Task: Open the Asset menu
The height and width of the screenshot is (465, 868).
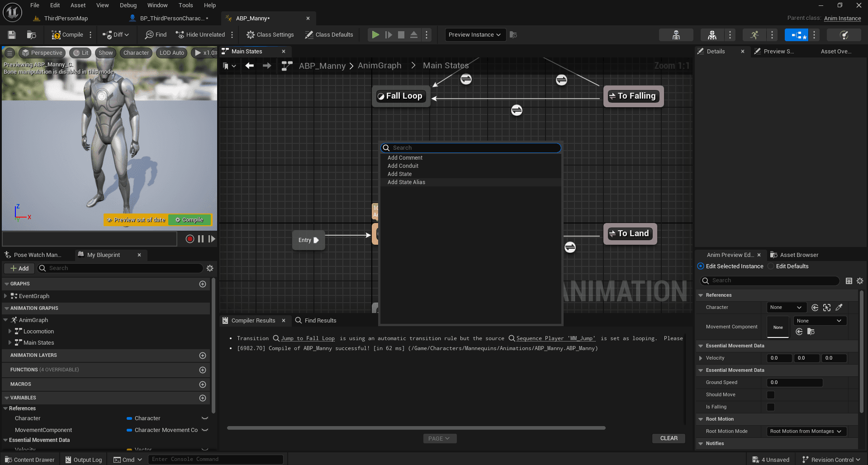Action: pos(78,5)
